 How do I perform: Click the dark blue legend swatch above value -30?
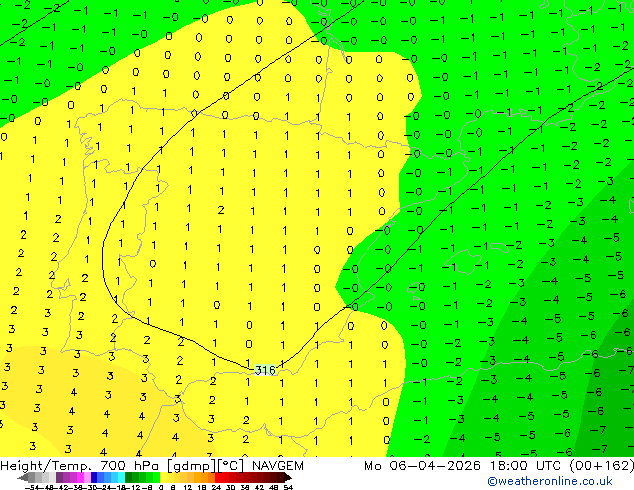pos(94,477)
